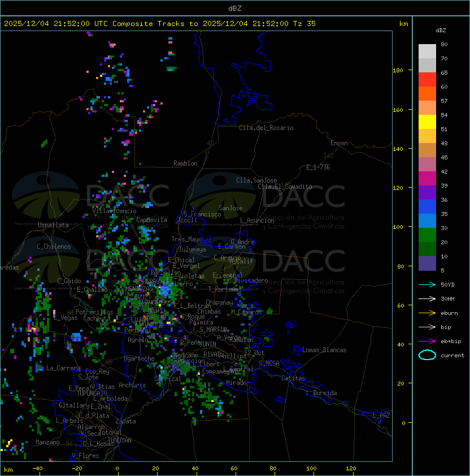
Task: Click the 'Clla.El_Cavadito' label
Action: tap(285, 187)
